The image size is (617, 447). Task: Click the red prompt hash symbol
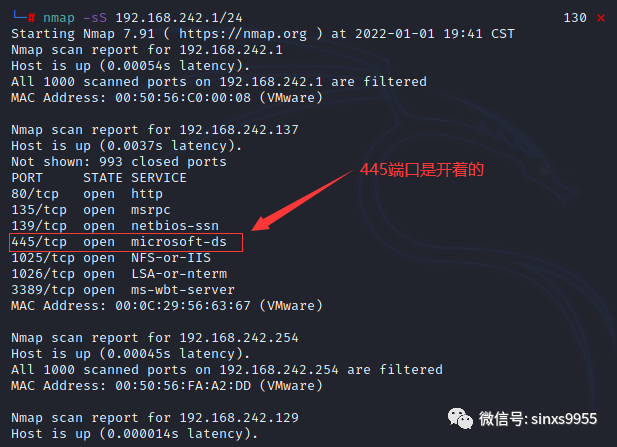(x=31, y=18)
